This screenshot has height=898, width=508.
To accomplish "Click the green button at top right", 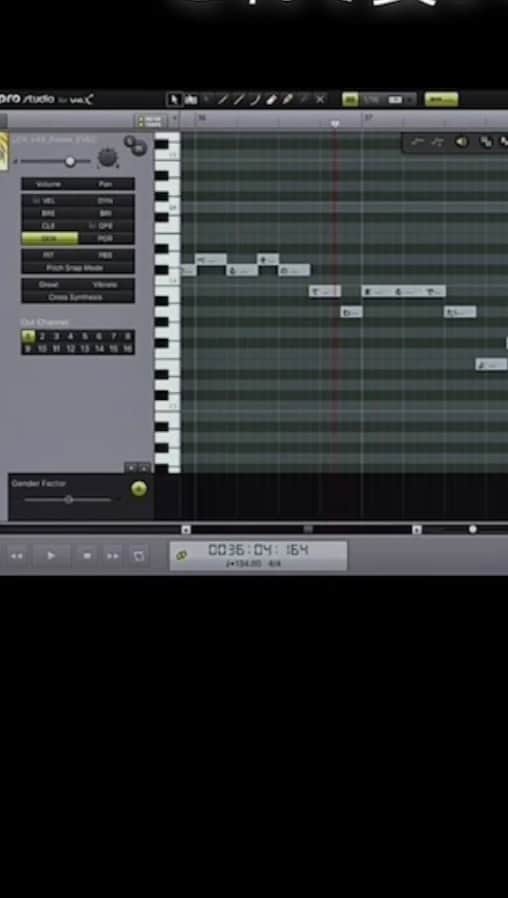I will point(441,100).
